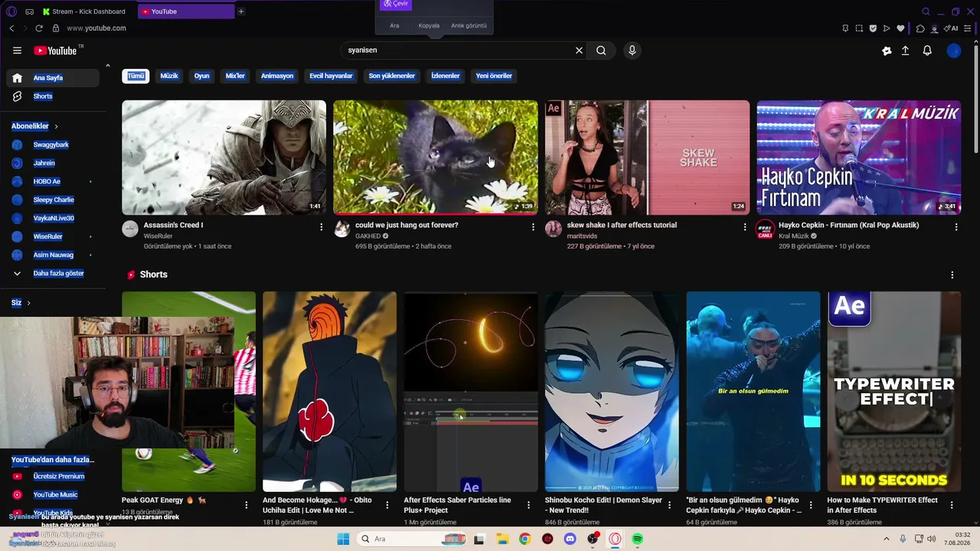Play the Assassin's Creed I thumbnail
Screen dimensions: 980x551
click(224, 158)
